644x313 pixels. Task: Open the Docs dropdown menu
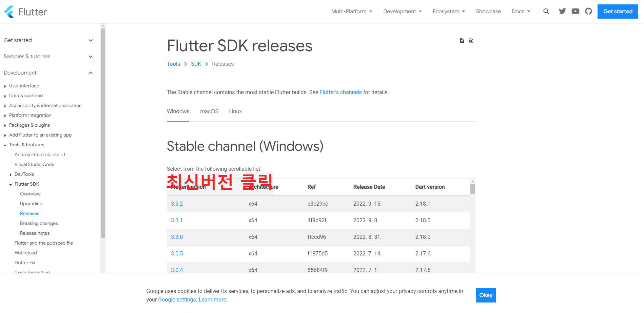pos(521,12)
